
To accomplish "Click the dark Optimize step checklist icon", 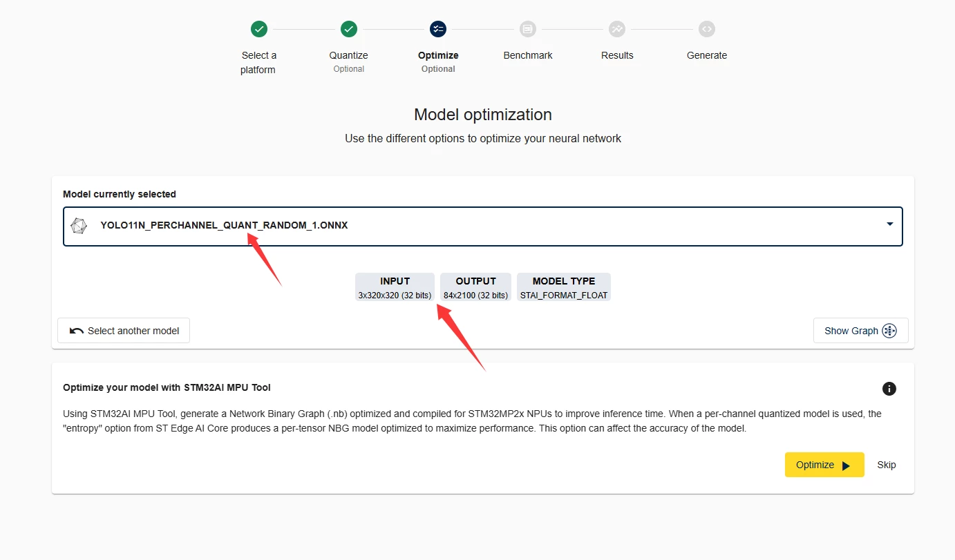I will tap(438, 29).
